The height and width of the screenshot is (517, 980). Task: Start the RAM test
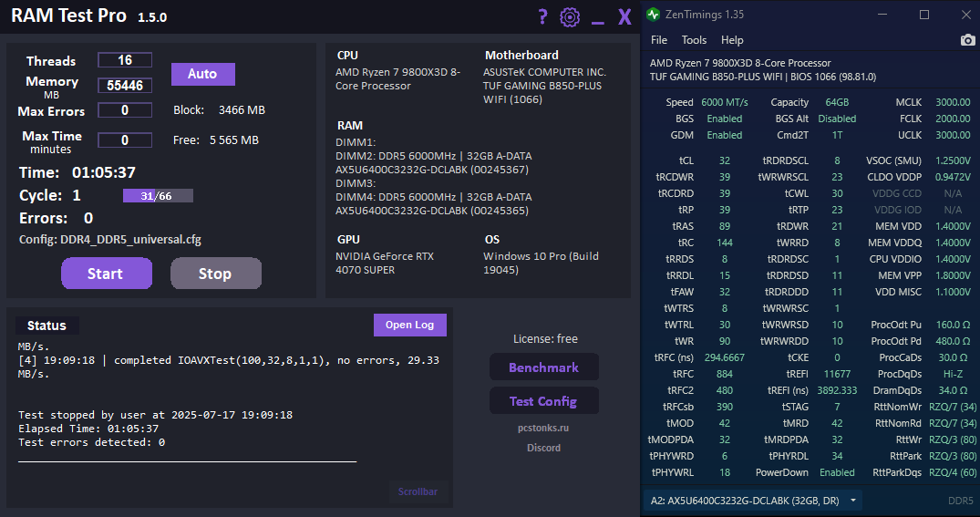click(107, 274)
